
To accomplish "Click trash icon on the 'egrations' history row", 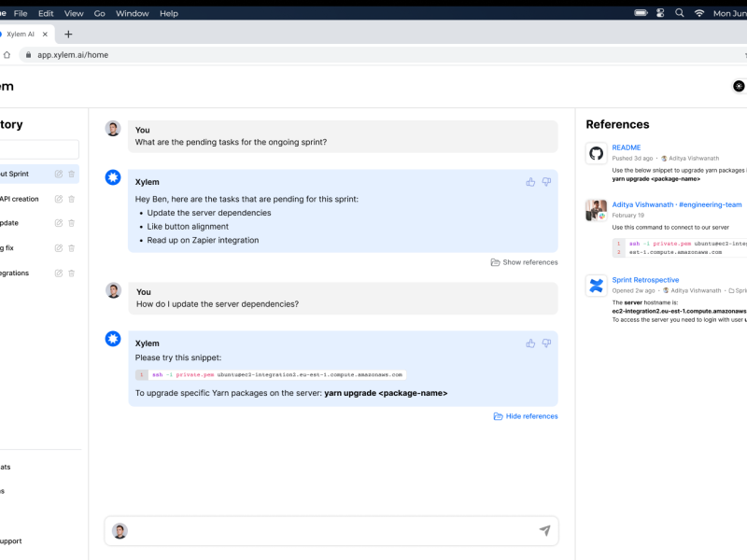I will click(72, 273).
